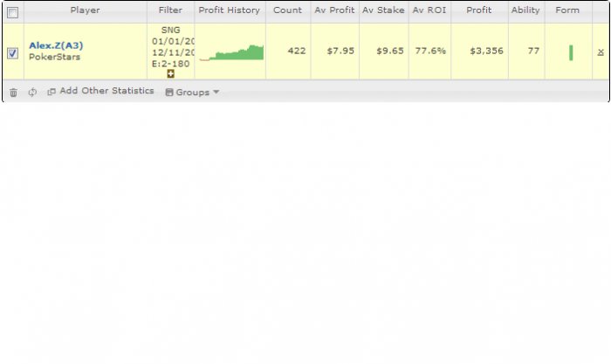Viewport: 611px width, 364px height.
Task: Sort by the Count column header
Action: point(287,10)
